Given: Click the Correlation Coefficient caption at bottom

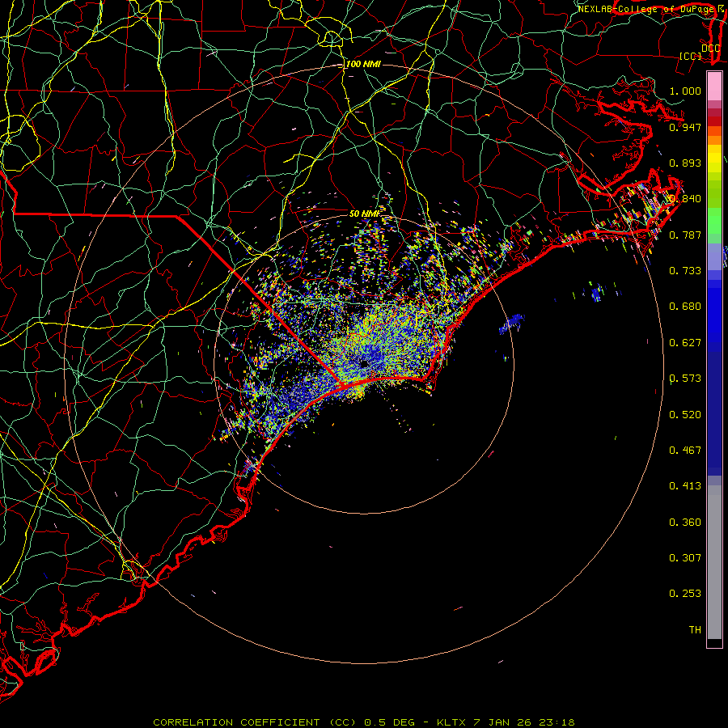Looking at the screenshot, I should [x=364, y=722].
